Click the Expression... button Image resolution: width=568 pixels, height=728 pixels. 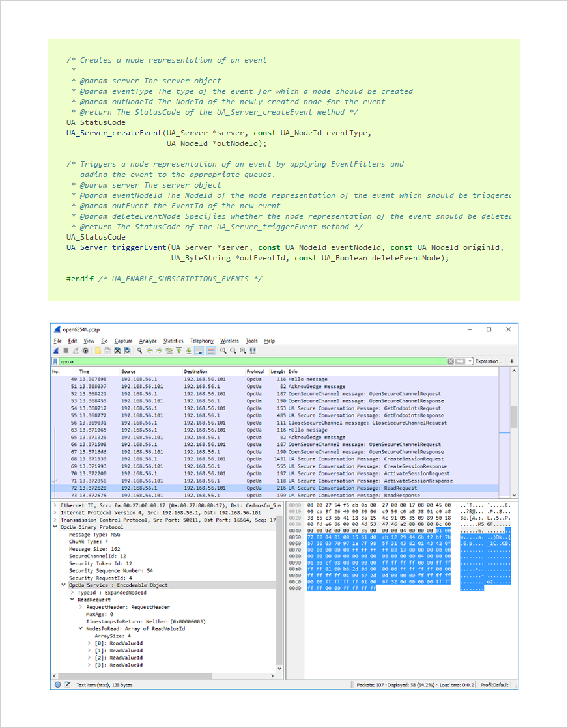(x=488, y=361)
